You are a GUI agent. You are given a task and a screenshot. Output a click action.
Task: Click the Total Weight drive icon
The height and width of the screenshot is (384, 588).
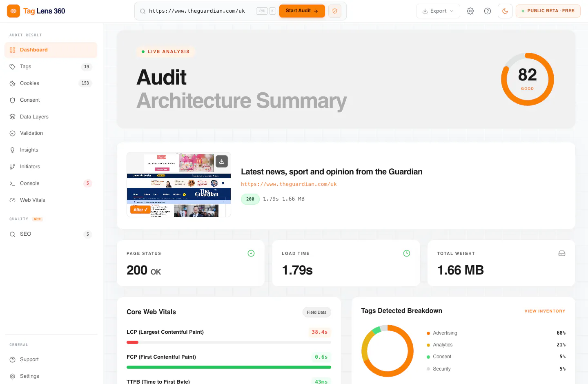562,253
